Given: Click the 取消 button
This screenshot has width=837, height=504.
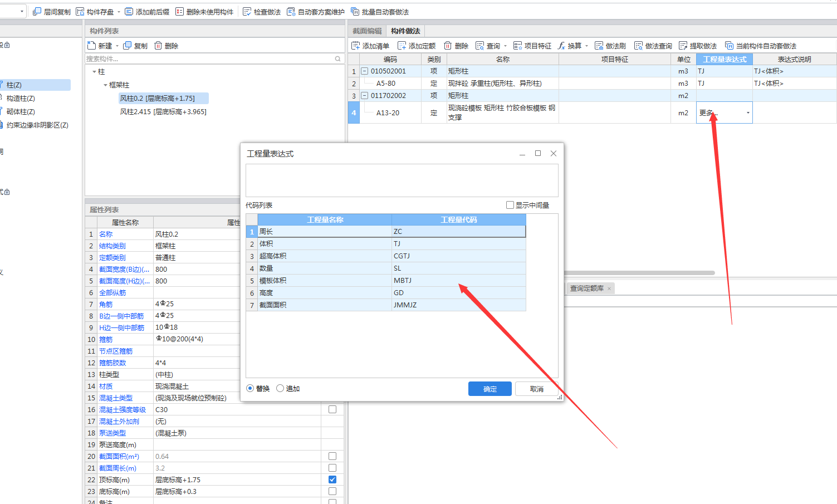Looking at the screenshot, I should pos(537,389).
